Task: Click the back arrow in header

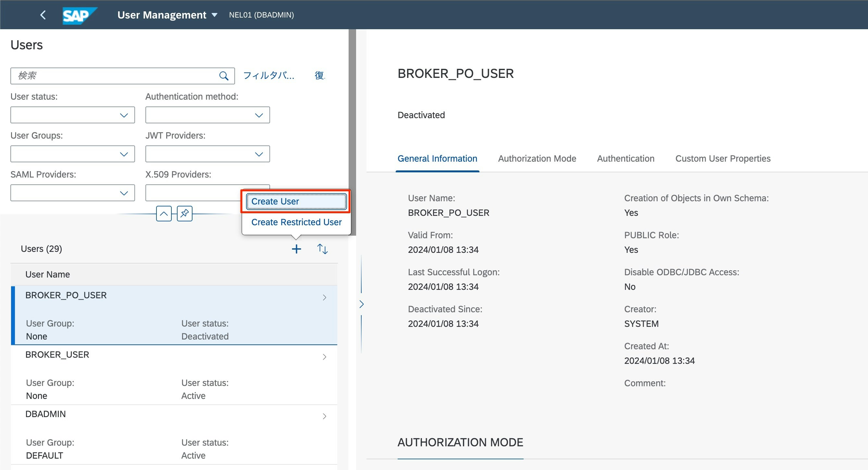Action: (x=43, y=15)
